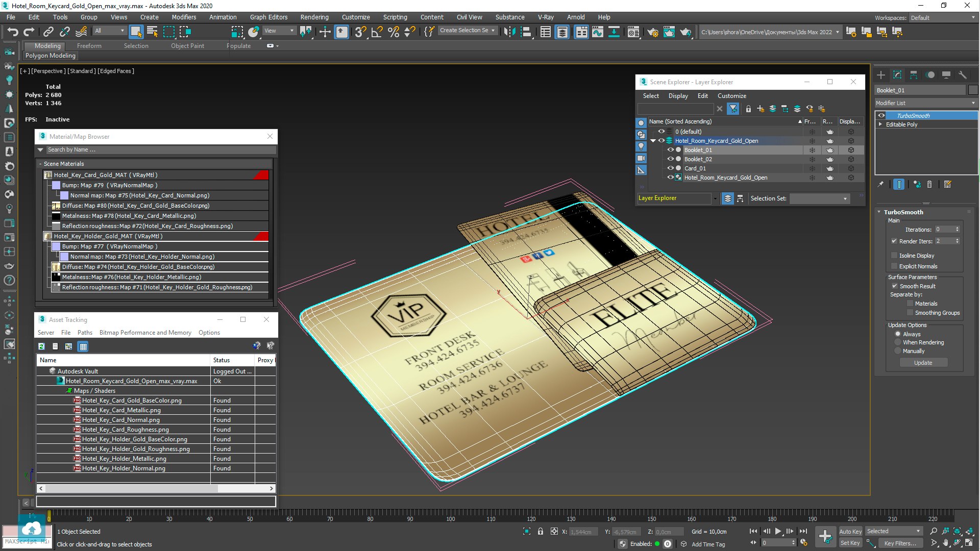This screenshot has width=980, height=551.
Task: Open the Modify command panel tab
Action: [897, 75]
